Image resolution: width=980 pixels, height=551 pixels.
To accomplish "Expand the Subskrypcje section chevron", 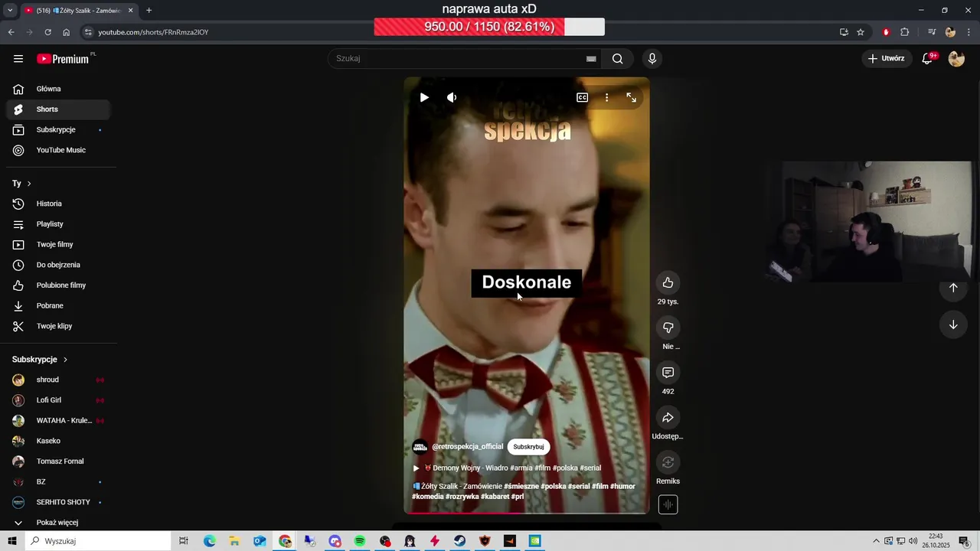I will [x=65, y=360].
